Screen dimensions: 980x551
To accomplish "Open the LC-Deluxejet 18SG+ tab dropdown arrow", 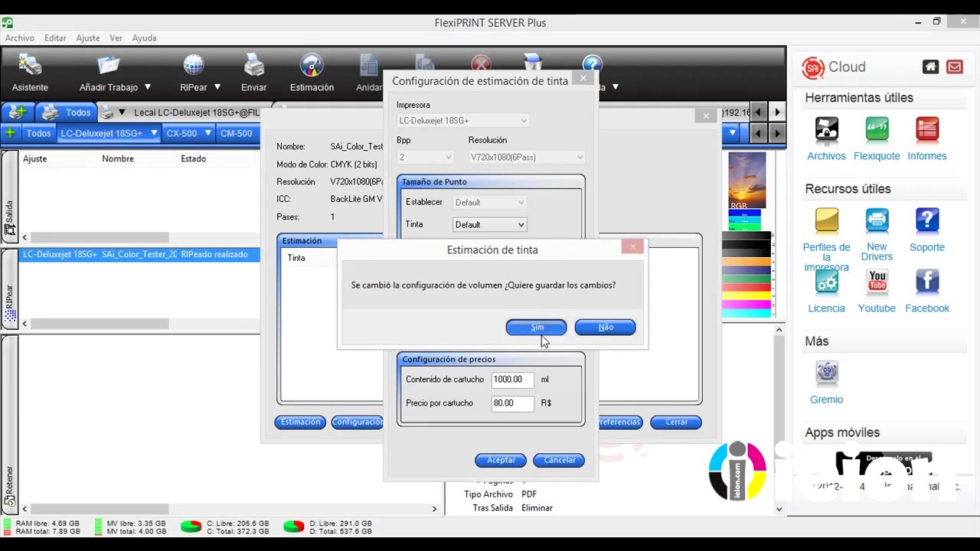I will coord(154,133).
